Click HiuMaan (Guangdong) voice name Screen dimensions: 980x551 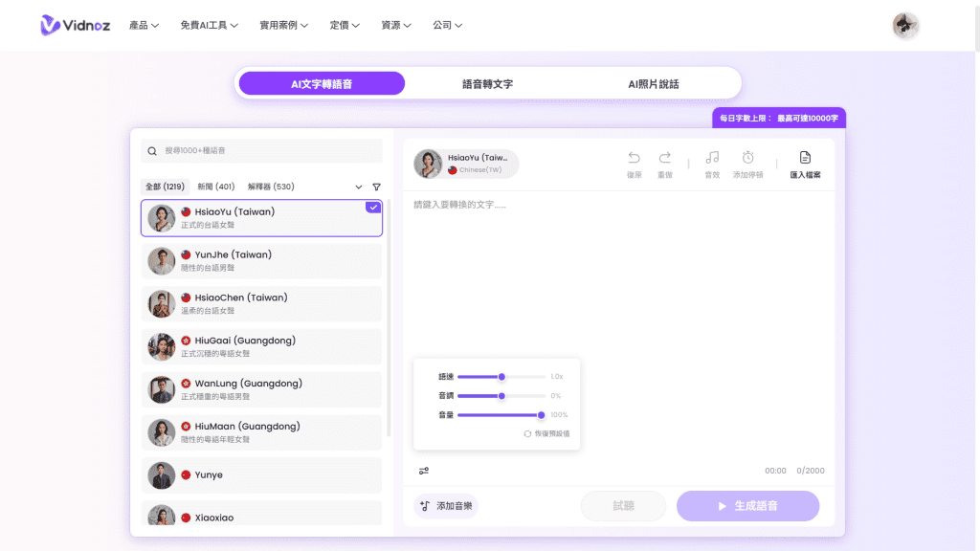pyautogui.click(x=247, y=427)
